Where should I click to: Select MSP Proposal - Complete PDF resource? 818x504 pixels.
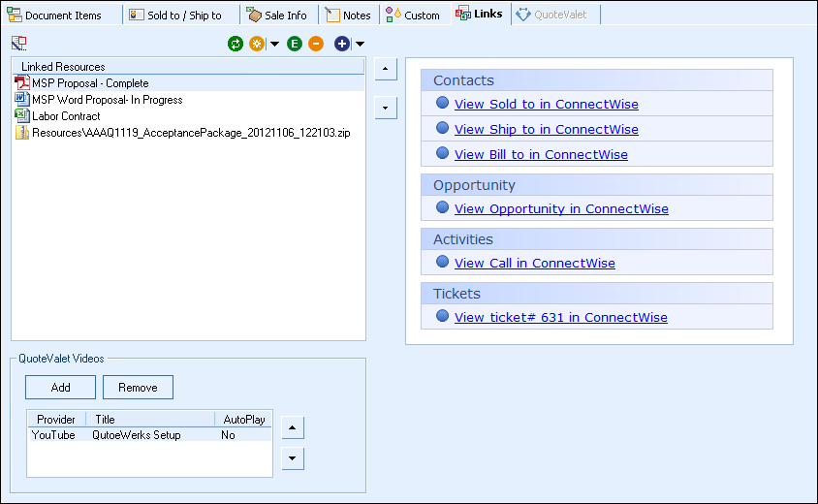[189, 83]
